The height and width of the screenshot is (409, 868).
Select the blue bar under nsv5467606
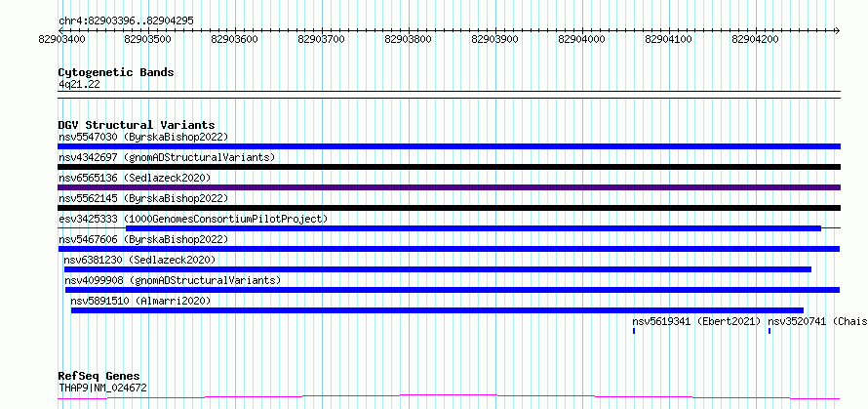pos(449,249)
